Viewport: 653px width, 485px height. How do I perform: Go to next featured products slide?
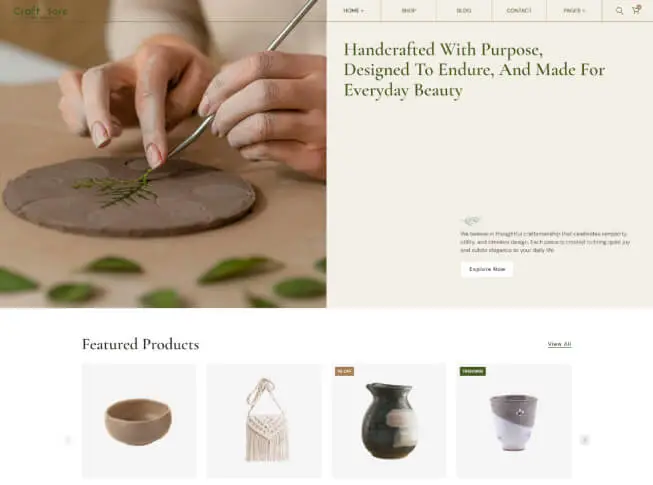tap(585, 440)
